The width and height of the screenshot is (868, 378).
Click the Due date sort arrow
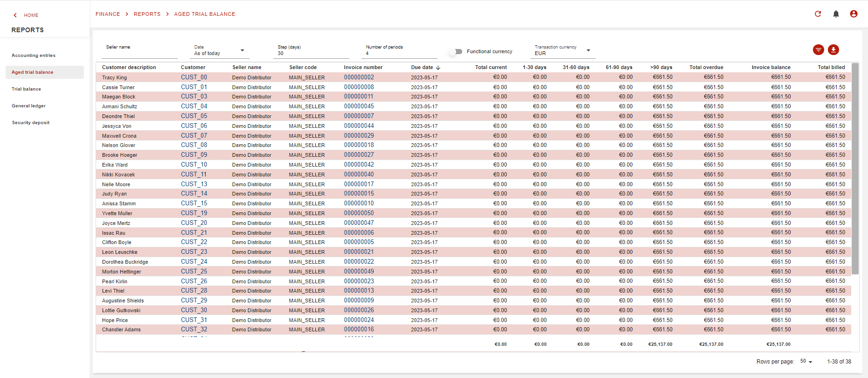[438, 68]
